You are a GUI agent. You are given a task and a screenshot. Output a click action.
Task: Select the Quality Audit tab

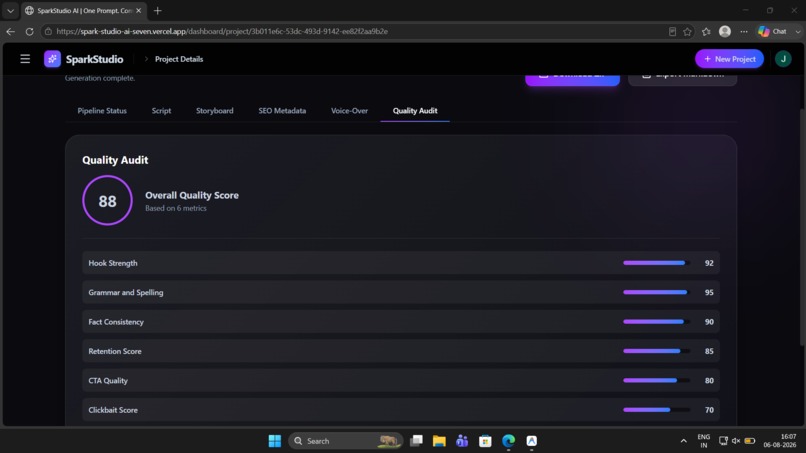click(x=415, y=111)
